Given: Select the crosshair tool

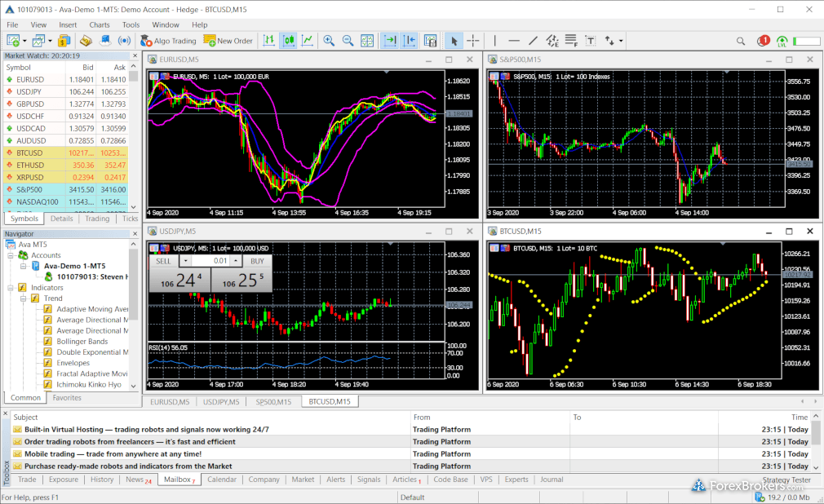Looking at the screenshot, I should [x=473, y=41].
